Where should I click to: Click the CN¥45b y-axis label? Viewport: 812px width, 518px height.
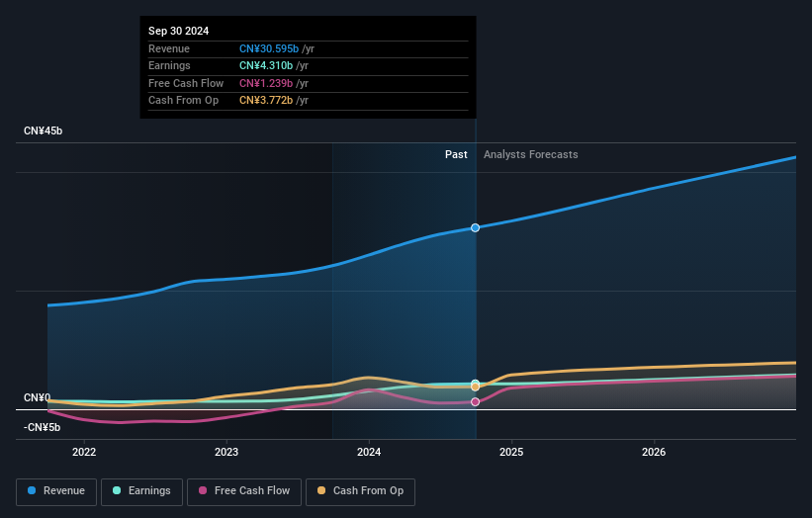[x=43, y=130]
